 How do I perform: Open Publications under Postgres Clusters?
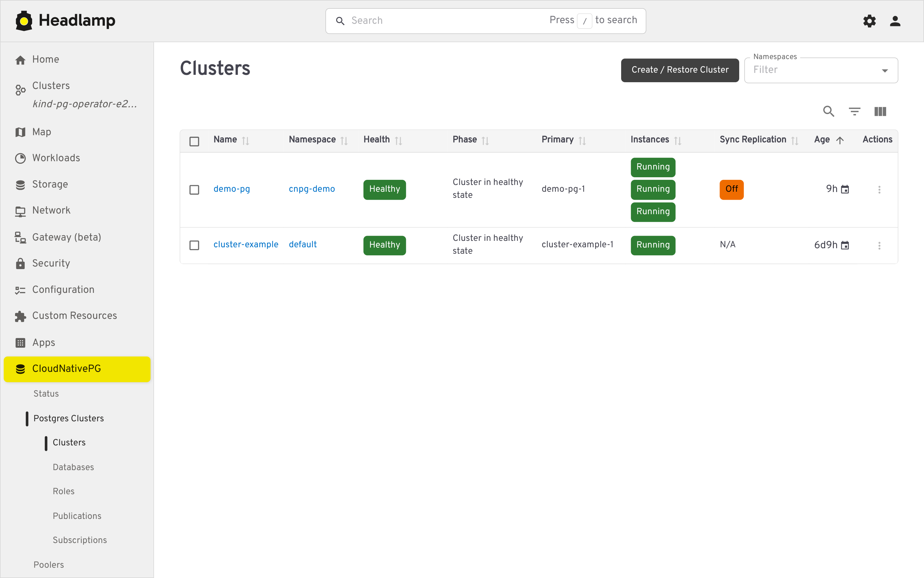pyautogui.click(x=77, y=516)
